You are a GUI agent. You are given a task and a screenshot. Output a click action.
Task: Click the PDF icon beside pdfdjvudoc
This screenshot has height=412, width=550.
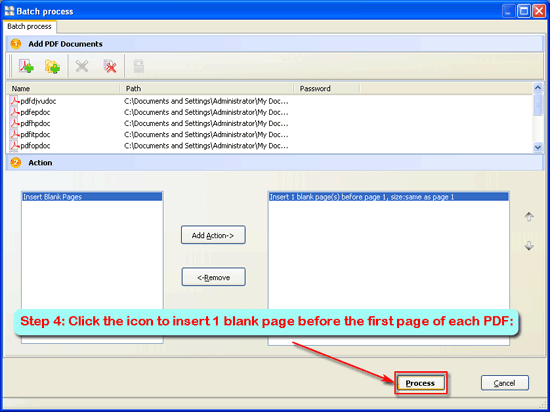click(14, 101)
